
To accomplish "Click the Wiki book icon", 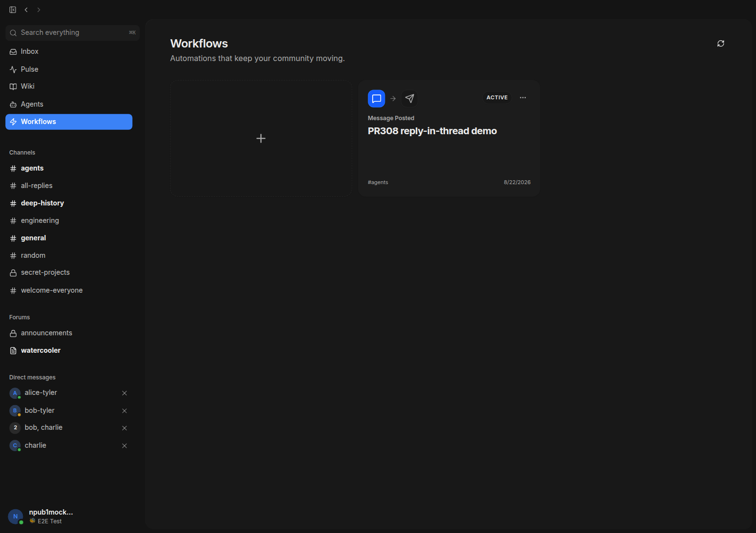I will pos(13,86).
